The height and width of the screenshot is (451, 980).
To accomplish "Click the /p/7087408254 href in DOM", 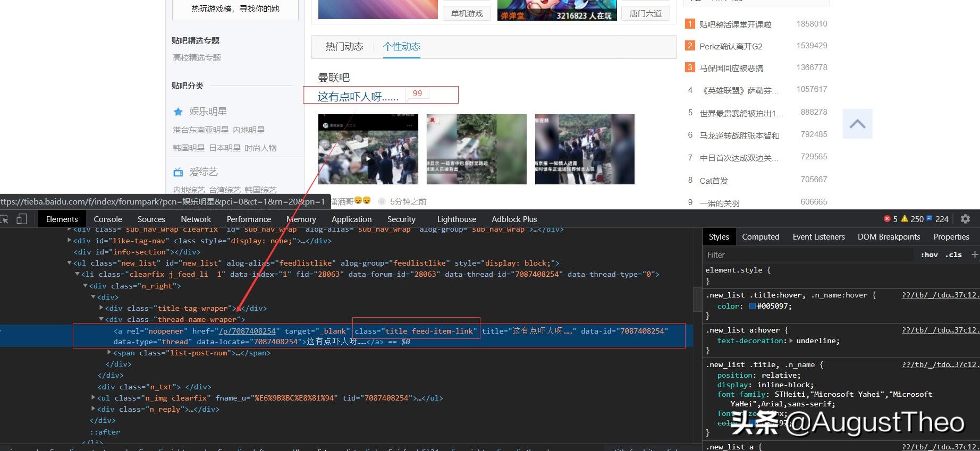I will 247,331.
